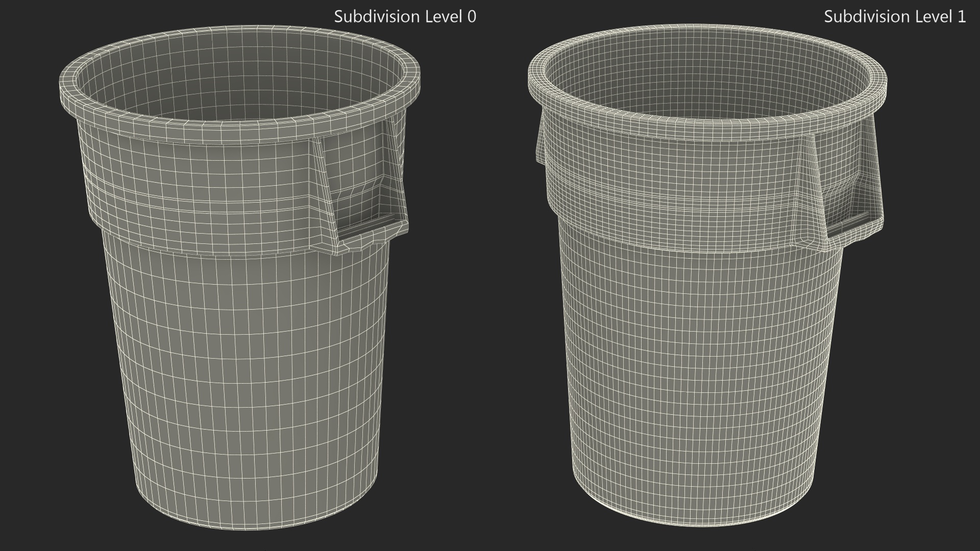Click the Level 1 subdivided bin thumbnail
This screenshot has width=980, height=551.
point(707,275)
